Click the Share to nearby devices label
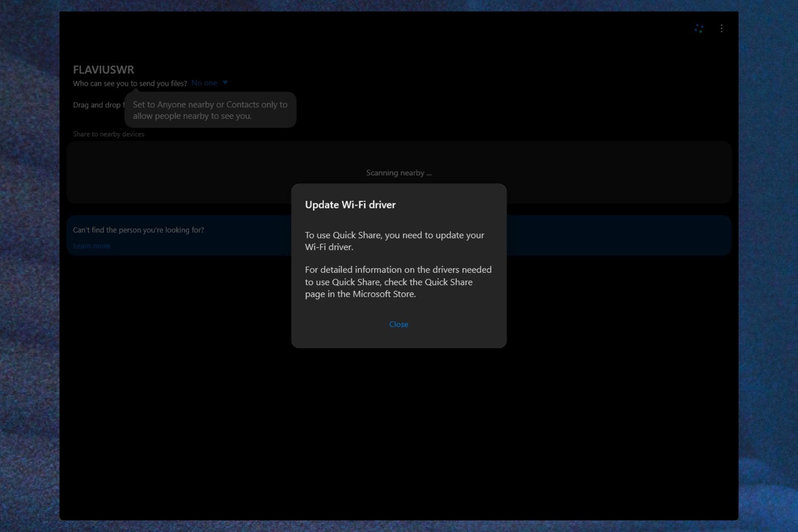 108,134
